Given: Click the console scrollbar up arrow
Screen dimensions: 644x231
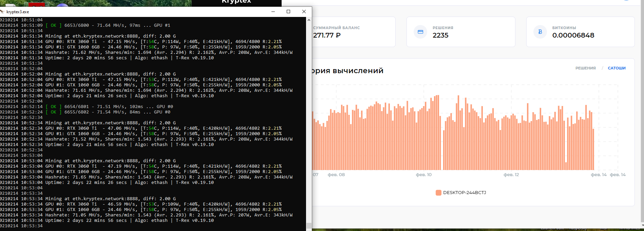Looking at the screenshot, I should [x=309, y=20].
